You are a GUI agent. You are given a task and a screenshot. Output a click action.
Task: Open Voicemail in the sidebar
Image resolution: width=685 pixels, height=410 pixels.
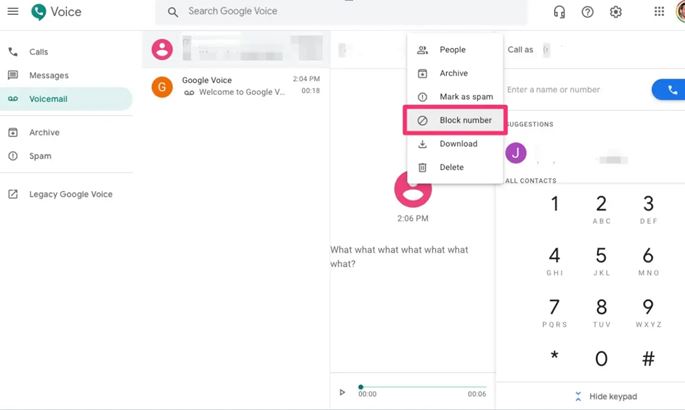click(66, 99)
